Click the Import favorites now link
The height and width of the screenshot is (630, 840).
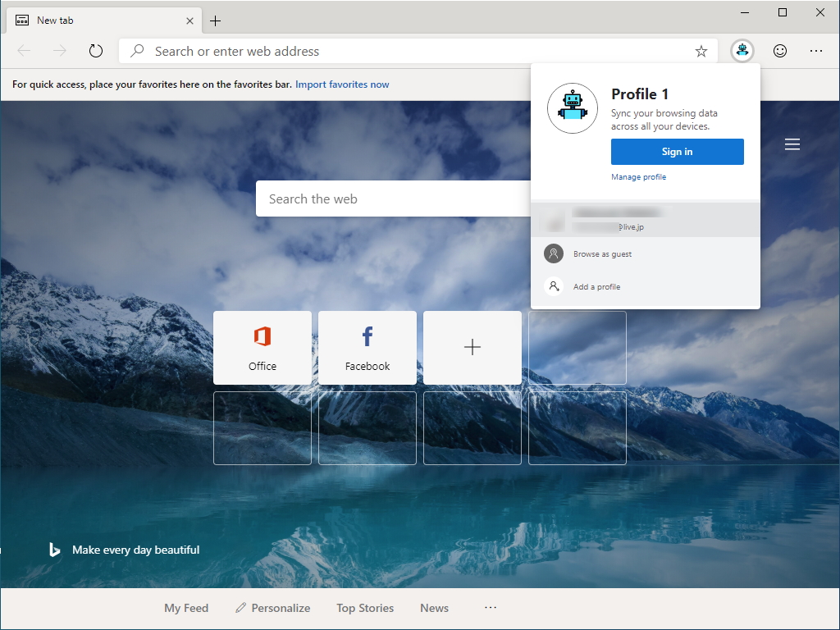point(342,84)
